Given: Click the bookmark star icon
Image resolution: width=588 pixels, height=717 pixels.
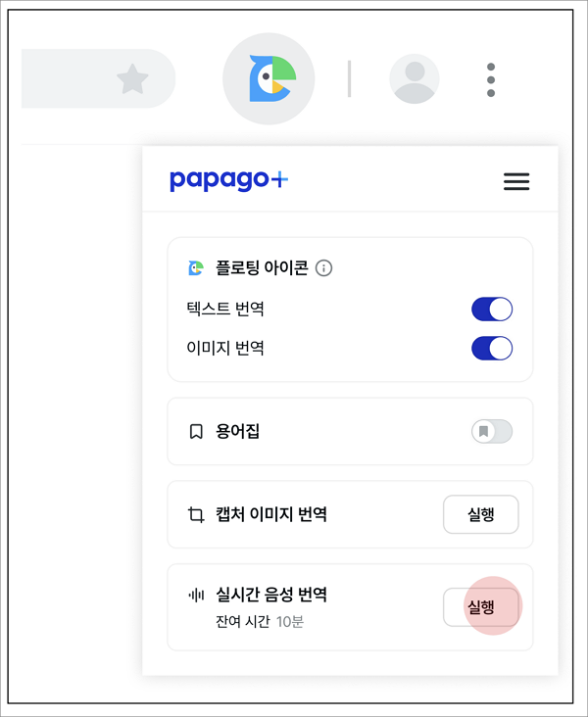Looking at the screenshot, I should pyautogui.click(x=132, y=78).
